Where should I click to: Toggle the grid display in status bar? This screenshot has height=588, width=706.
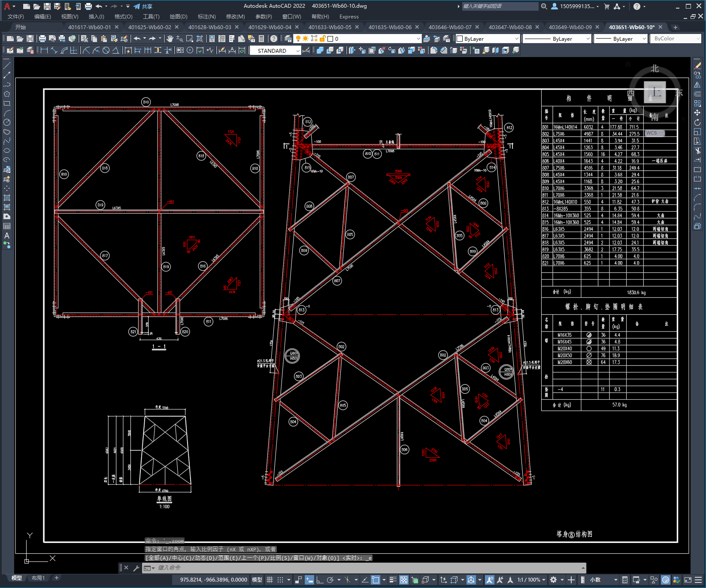point(270,580)
